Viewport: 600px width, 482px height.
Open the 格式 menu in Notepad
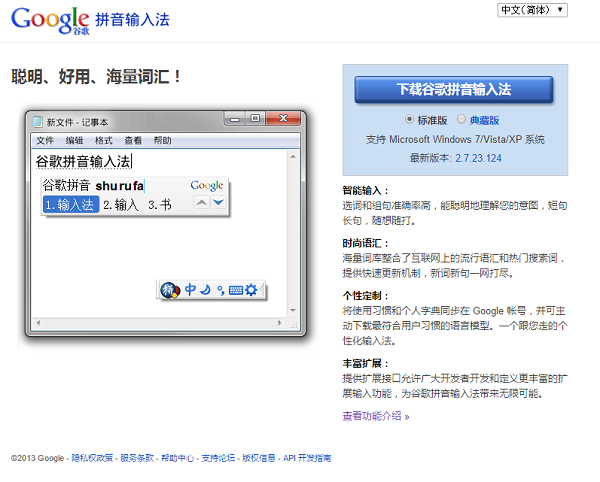(x=104, y=140)
